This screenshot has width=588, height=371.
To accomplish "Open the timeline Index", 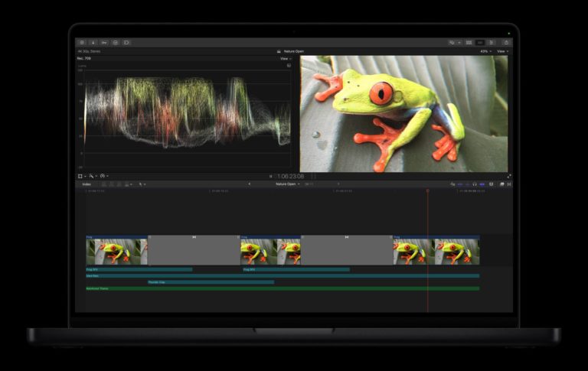I will [87, 184].
